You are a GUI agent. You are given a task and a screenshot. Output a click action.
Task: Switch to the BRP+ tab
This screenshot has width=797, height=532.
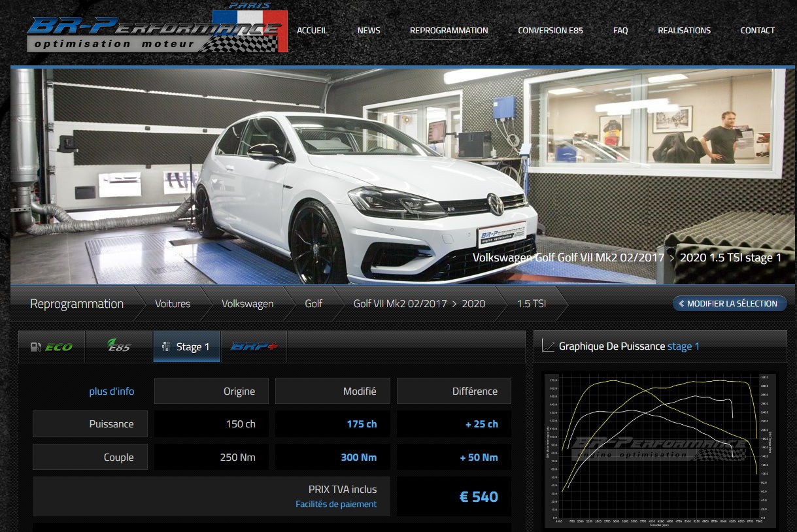click(x=254, y=346)
